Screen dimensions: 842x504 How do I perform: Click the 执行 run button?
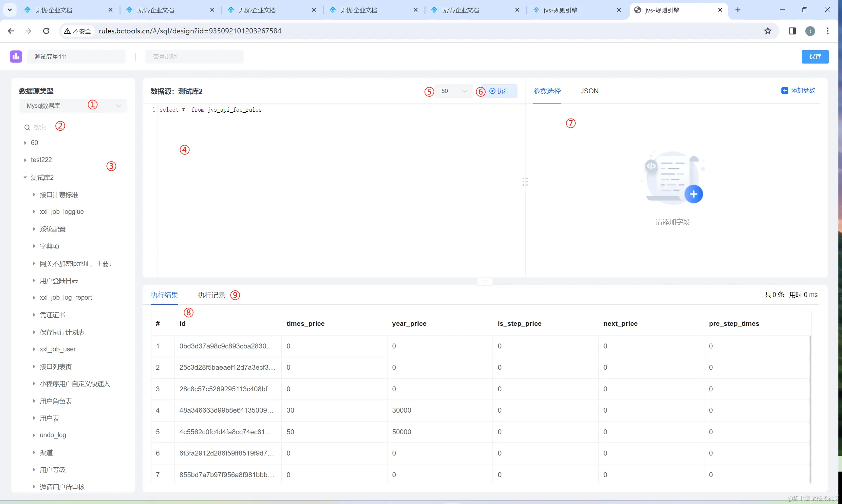(x=499, y=91)
